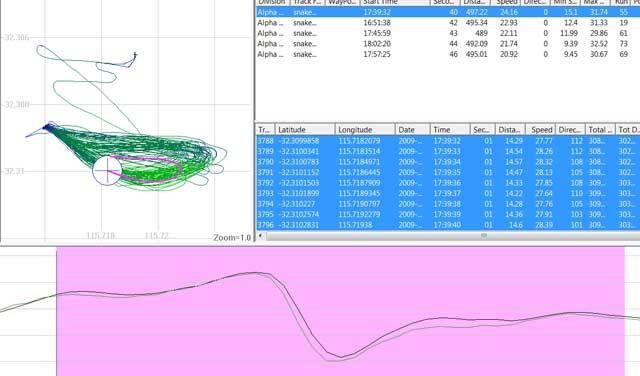Select trackpoint row 3791
The width and height of the screenshot is (640, 376).
(448, 172)
